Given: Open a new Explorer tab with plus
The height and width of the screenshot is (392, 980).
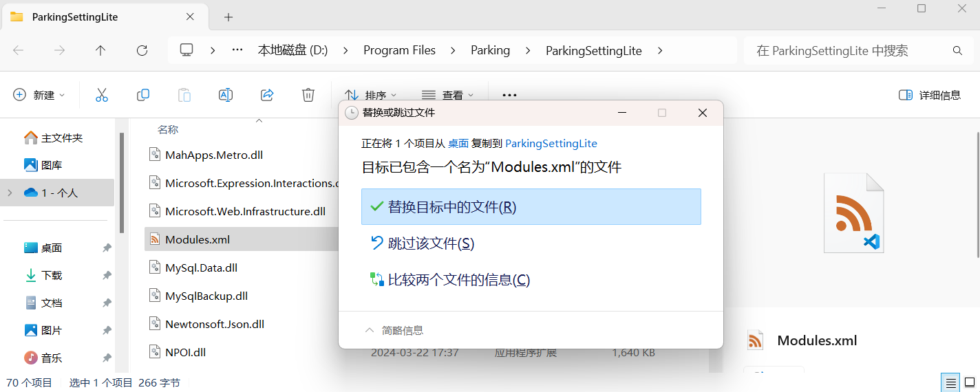Looking at the screenshot, I should 228,17.
